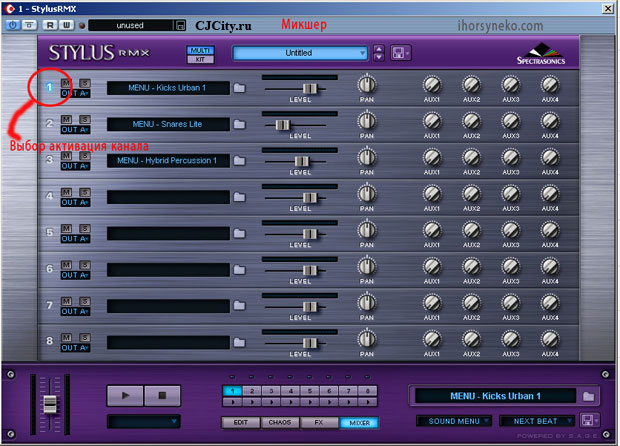The width and height of the screenshot is (620, 446).
Task: Open OUT A output menu for part 1
Action: [75, 93]
